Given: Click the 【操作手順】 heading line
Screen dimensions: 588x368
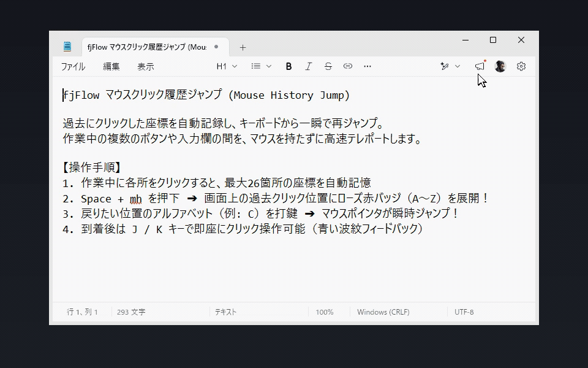Looking at the screenshot, I should click(91, 167).
